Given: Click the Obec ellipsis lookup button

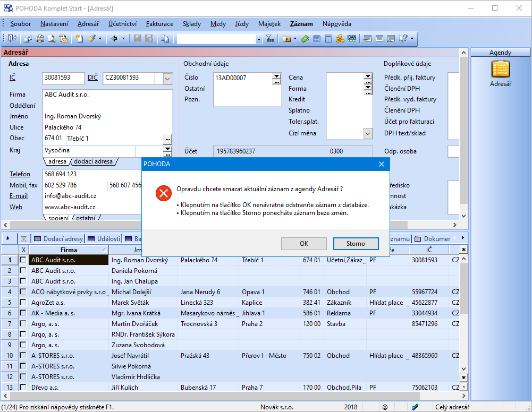Looking at the screenshot, I should (167, 139).
